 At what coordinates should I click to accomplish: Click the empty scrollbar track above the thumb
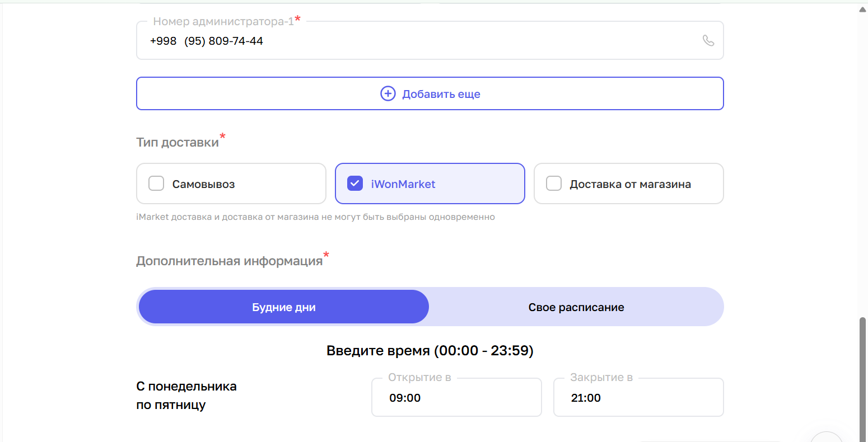(862, 168)
